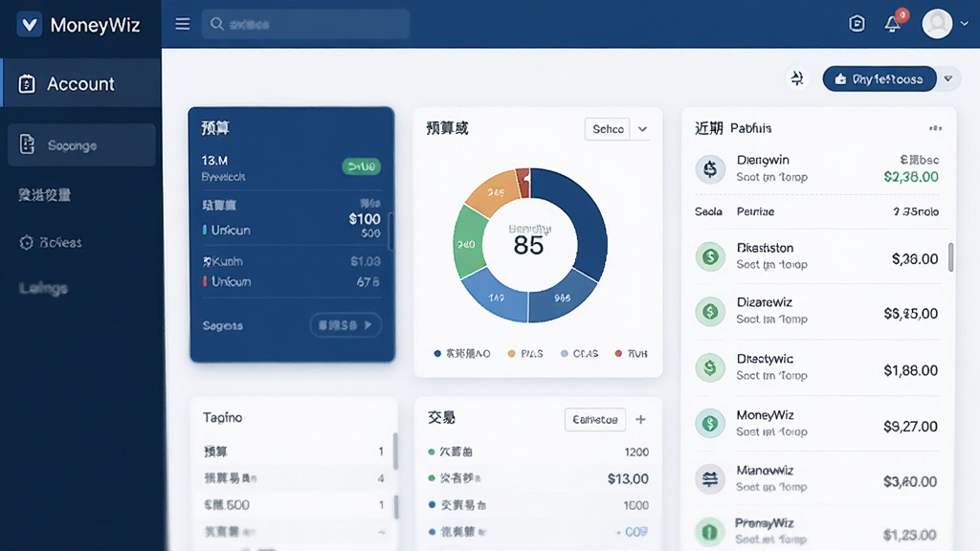The height and width of the screenshot is (551, 980).
Task: Click the Tagino panel heading
Action: pyautogui.click(x=222, y=417)
